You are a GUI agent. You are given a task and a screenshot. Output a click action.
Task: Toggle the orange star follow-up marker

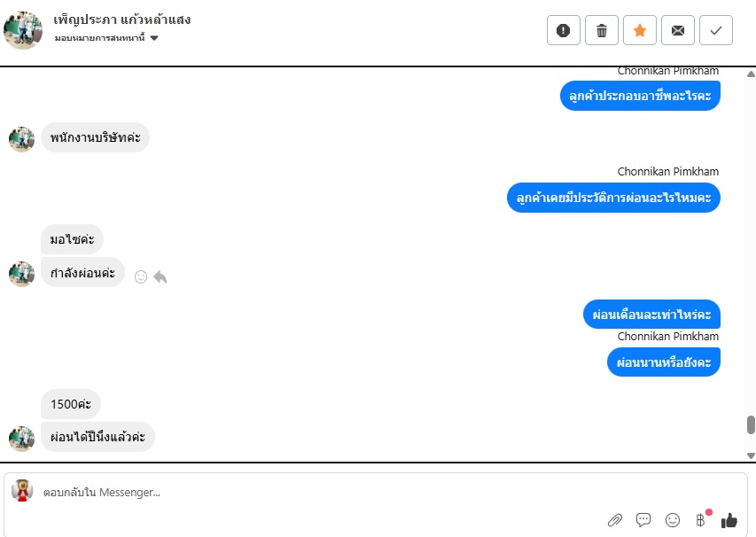(639, 30)
